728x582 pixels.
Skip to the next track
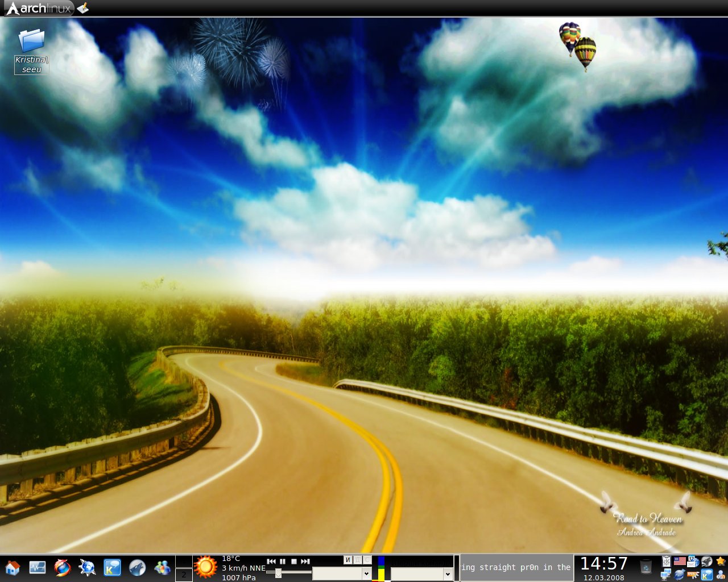[x=305, y=561]
